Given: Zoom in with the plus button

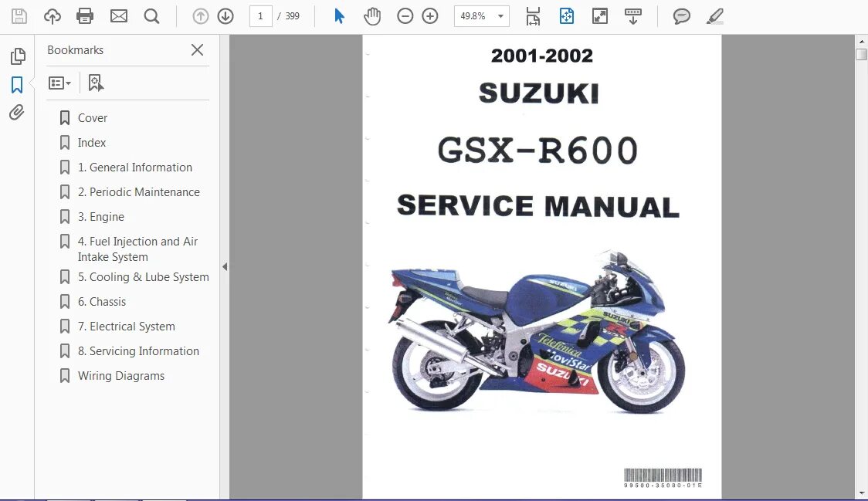Looking at the screenshot, I should coord(430,16).
